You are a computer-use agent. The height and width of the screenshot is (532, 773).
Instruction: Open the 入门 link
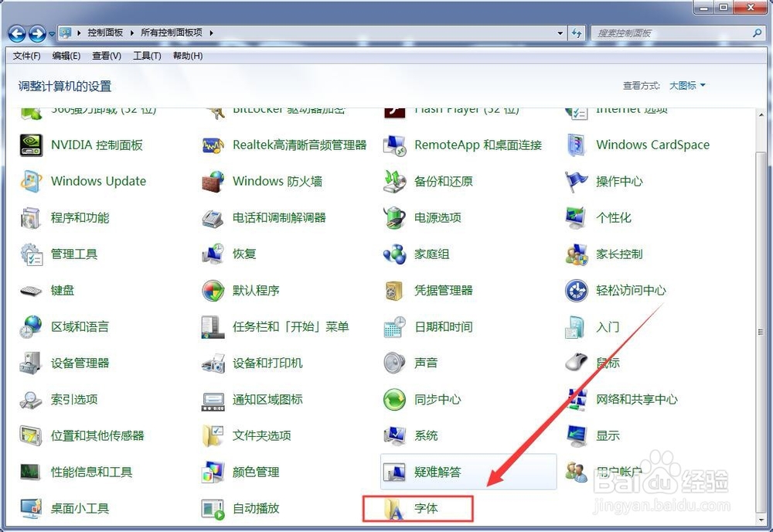608,327
